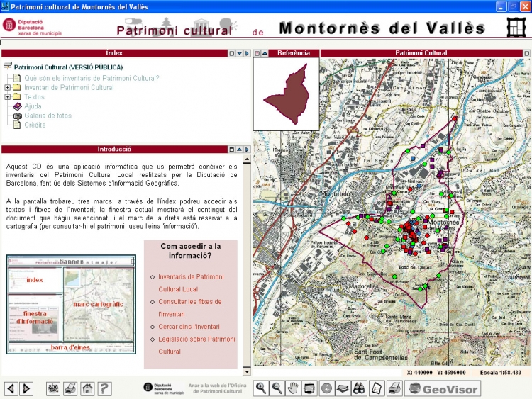
Task: Expand the Inventari de Patrimoni Cultural folder
Action: pos(8,88)
